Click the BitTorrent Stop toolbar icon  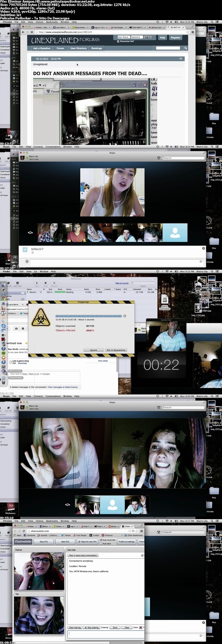point(46,283)
